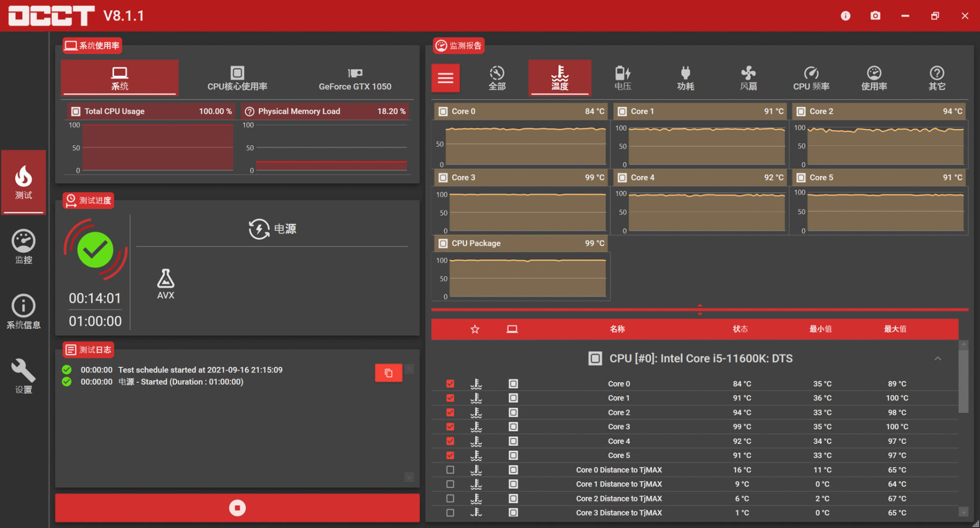The image size is (980, 528).
Task: Check the Core 2 Distance to TjMAX checkbox
Action: tap(450, 498)
